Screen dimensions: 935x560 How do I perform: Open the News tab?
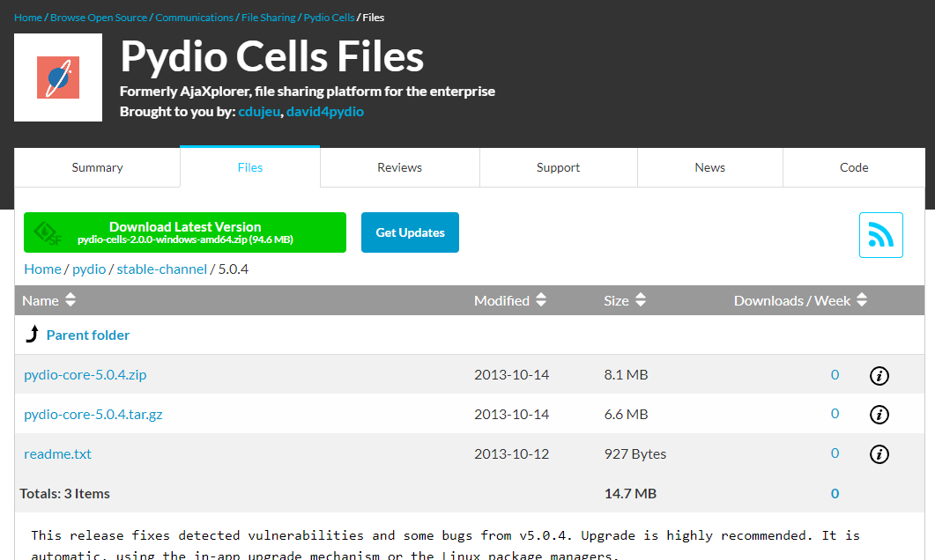click(709, 167)
